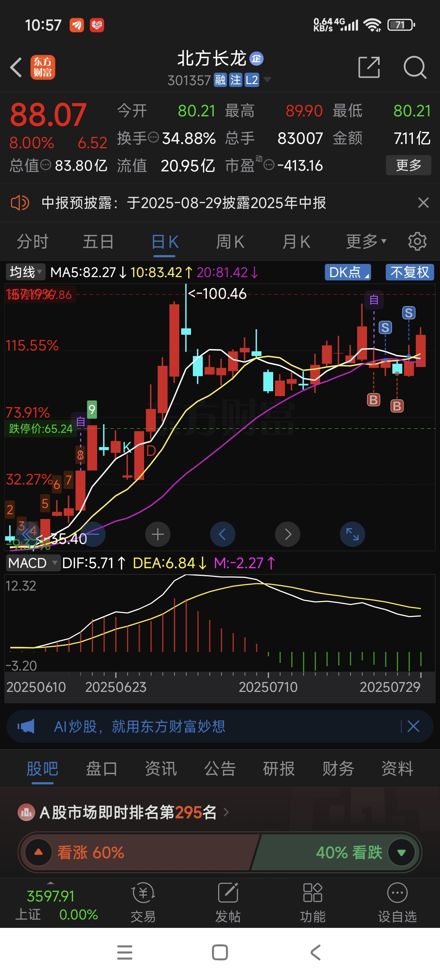
Task: Tap the rightmost B buy marker
Action: [x=397, y=406]
